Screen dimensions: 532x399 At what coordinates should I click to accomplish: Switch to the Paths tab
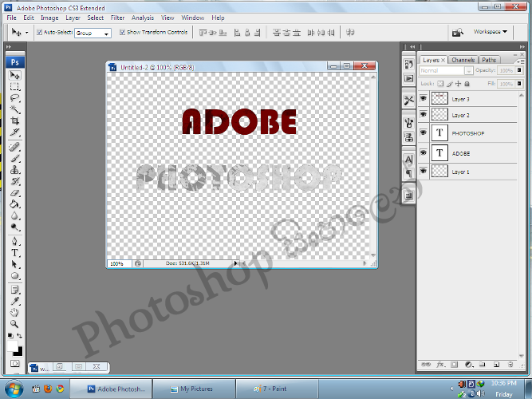tap(489, 60)
